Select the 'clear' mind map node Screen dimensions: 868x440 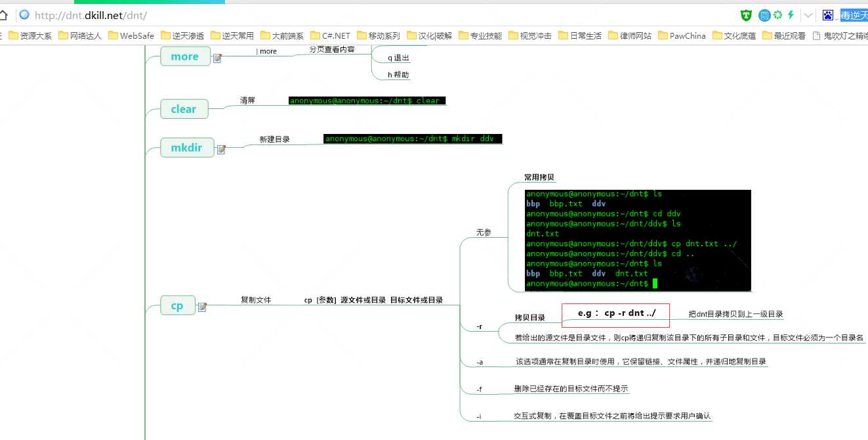[x=184, y=109]
